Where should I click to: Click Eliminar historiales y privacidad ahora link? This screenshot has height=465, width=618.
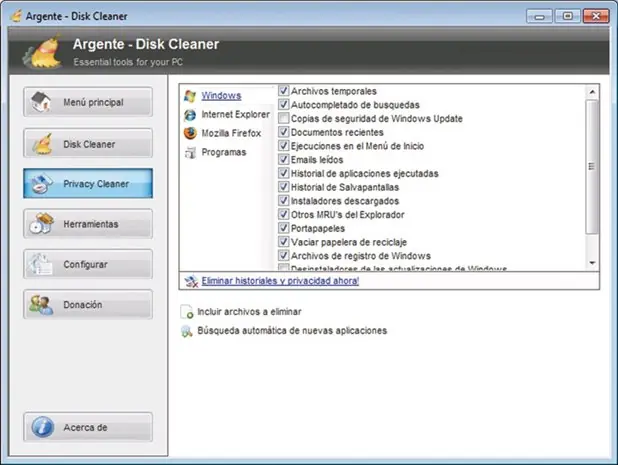tap(280, 281)
